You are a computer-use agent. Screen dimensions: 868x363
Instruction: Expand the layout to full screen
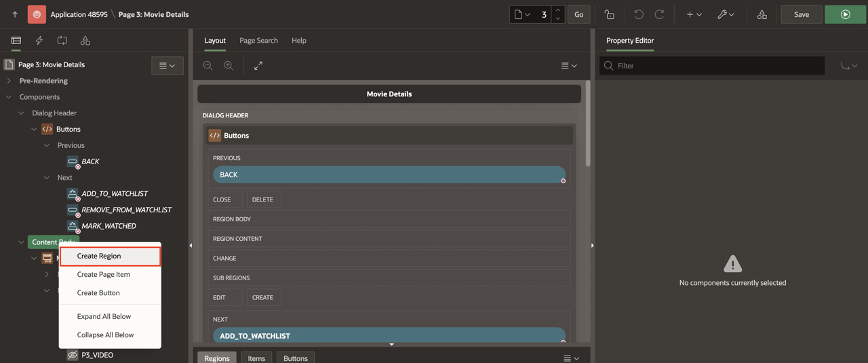[258, 66]
